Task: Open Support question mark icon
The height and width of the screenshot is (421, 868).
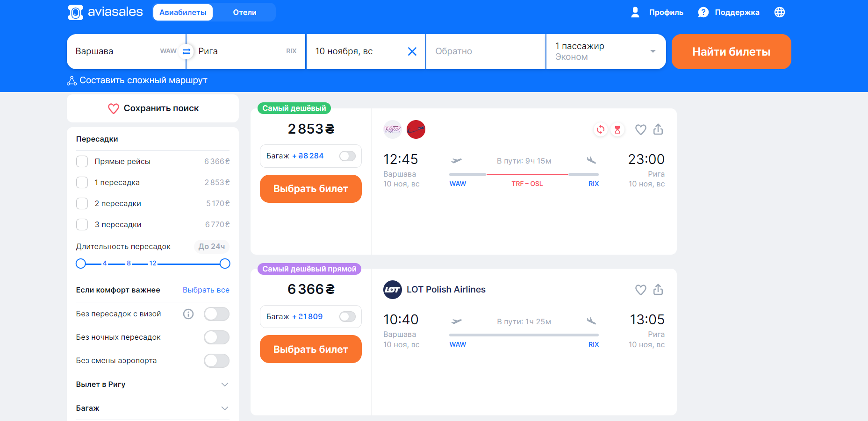Action: pyautogui.click(x=703, y=12)
